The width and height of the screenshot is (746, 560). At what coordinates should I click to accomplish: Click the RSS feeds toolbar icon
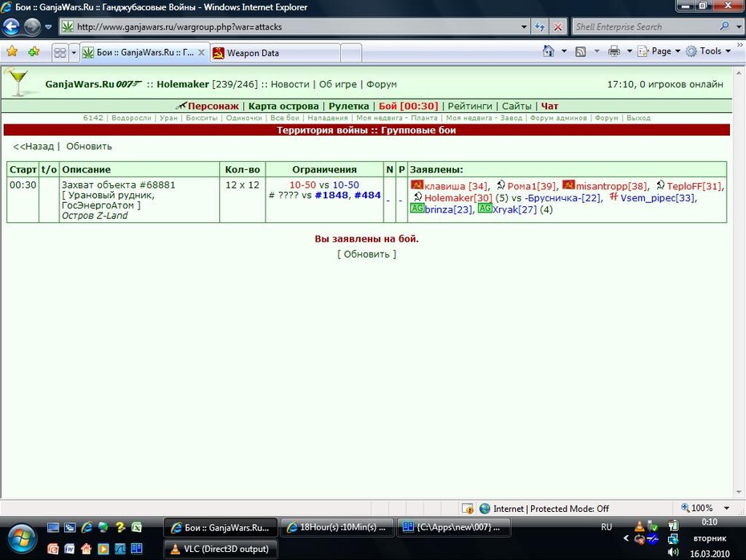click(x=581, y=51)
